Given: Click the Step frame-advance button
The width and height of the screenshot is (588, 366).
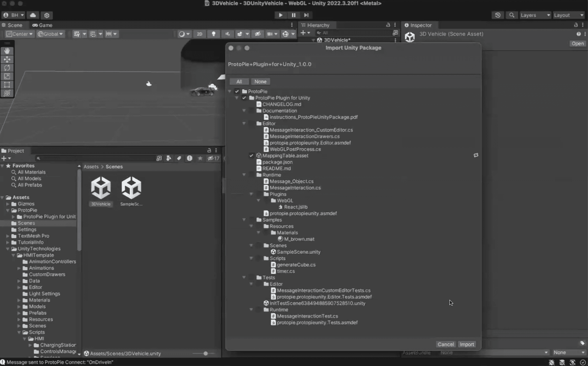Looking at the screenshot, I should pyautogui.click(x=306, y=15).
